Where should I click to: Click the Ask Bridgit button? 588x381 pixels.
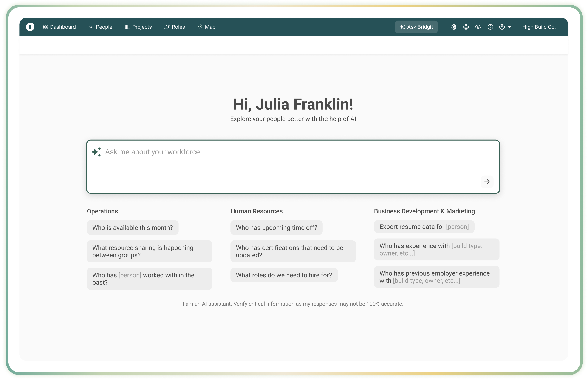(x=416, y=27)
